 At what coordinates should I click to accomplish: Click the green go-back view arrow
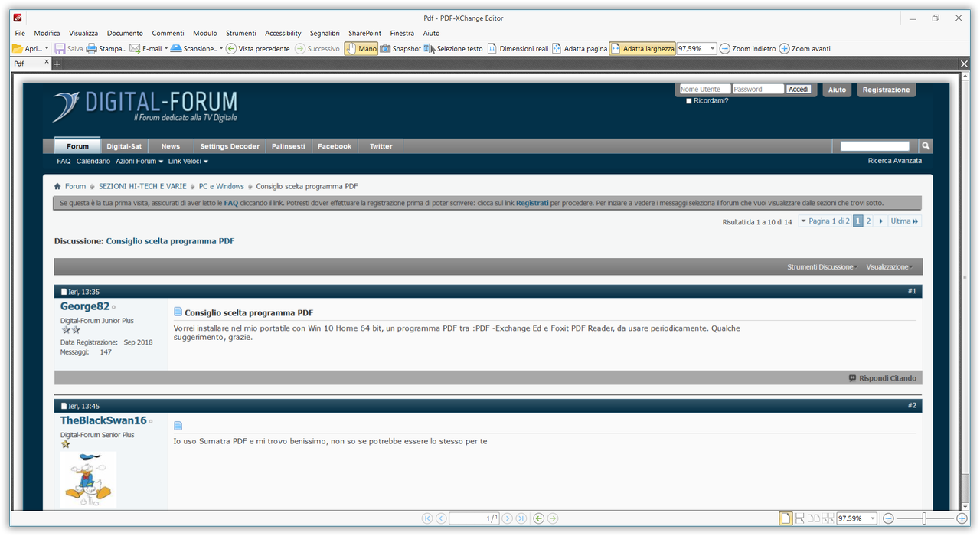tap(538, 518)
